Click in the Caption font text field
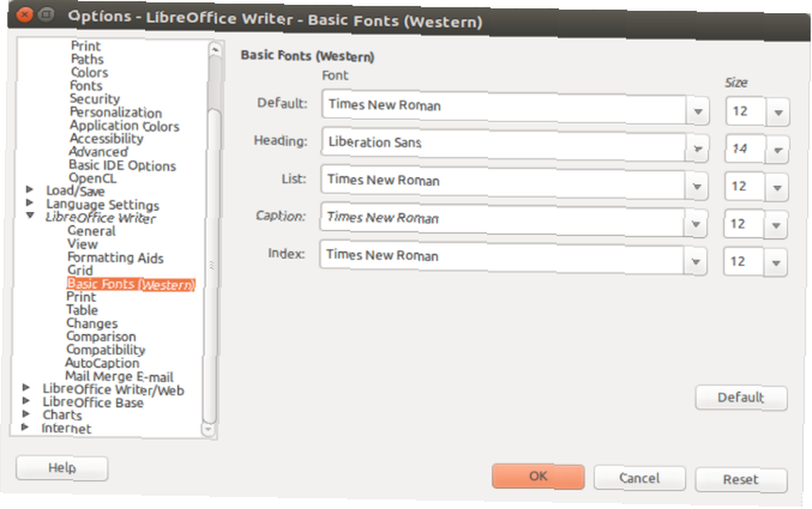 tap(503, 219)
